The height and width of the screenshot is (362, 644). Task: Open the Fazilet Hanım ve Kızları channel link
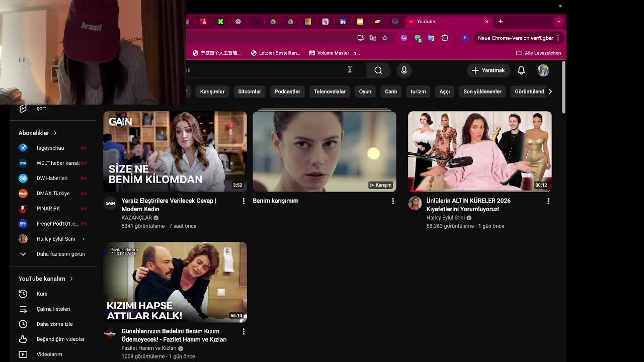pyautogui.click(x=149, y=348)
